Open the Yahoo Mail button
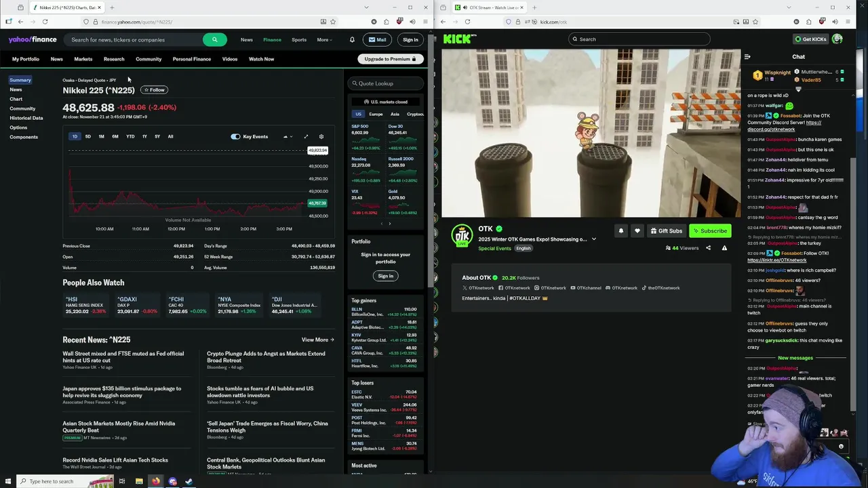868x488 pixels. (x=377, y=39)
